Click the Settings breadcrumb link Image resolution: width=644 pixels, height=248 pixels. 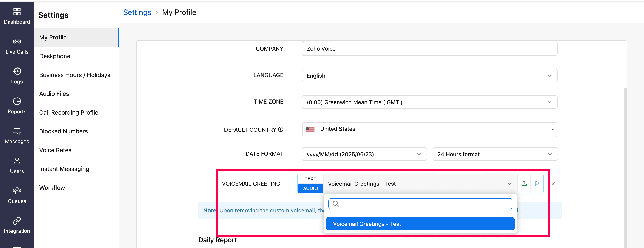click(137, 12)
